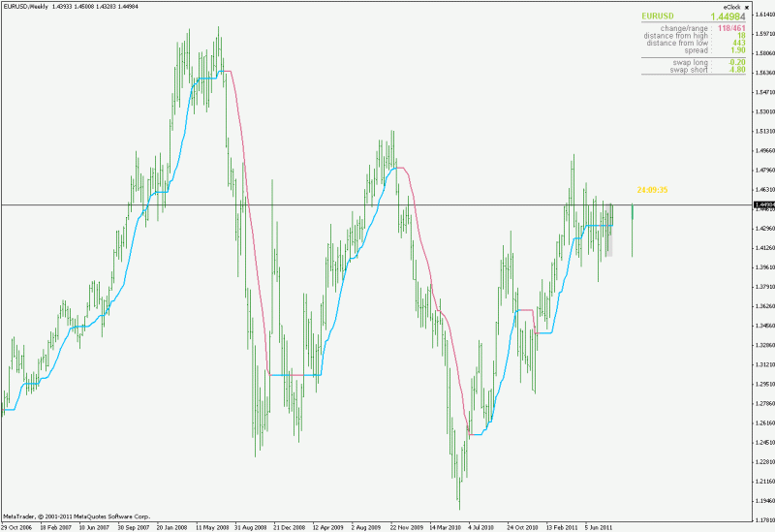Screen dimensions: 775x532
Task: Click the 1.44984 price readout
Action: click(x=728, y=16)
